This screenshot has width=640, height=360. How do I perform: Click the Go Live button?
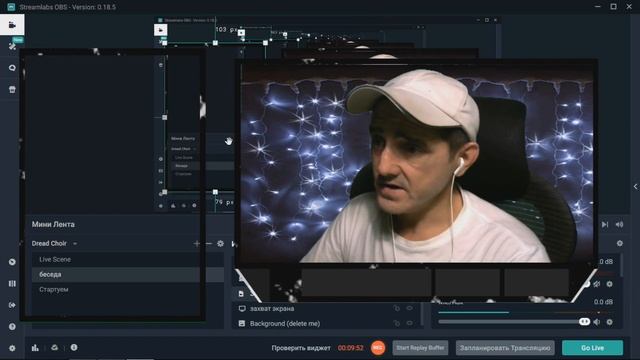592,348
